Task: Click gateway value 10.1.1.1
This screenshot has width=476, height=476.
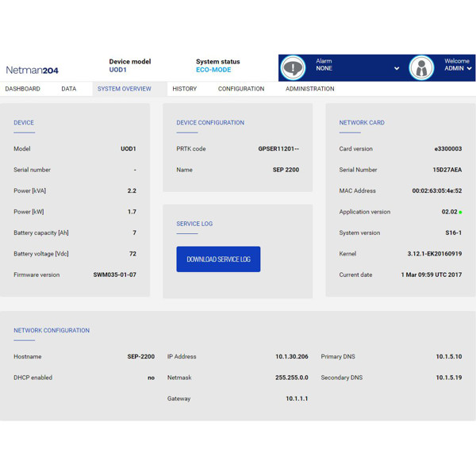Action: tap(297, 398)
